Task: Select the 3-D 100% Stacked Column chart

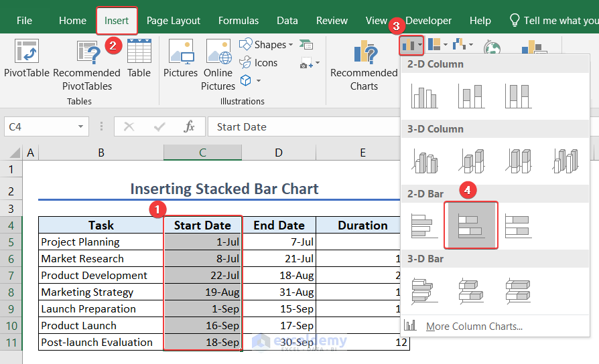Action: 518,161
